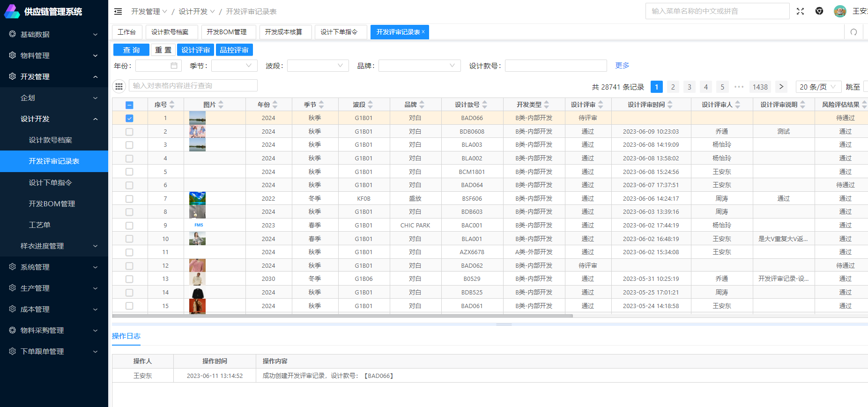Image resolution: width=868 pixels, height=407 pixels.
Task: Open the 季节 dropdown filter
Action: pyautogui.click(x=234, y=66)
